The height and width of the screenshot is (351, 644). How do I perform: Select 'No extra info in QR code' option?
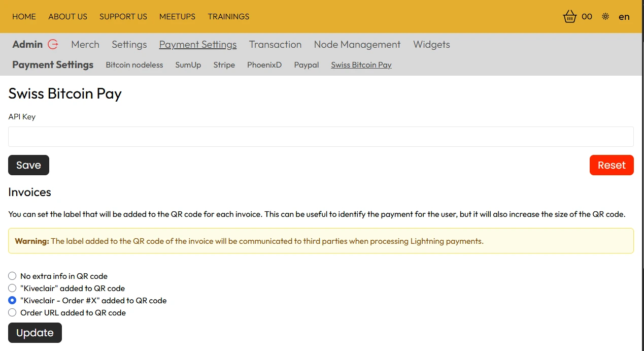pyautogui.click(x=12, y=276)
